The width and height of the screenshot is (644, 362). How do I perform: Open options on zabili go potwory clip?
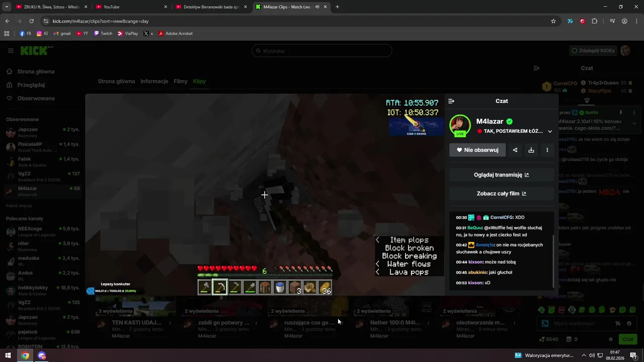(x=256, y=323)
